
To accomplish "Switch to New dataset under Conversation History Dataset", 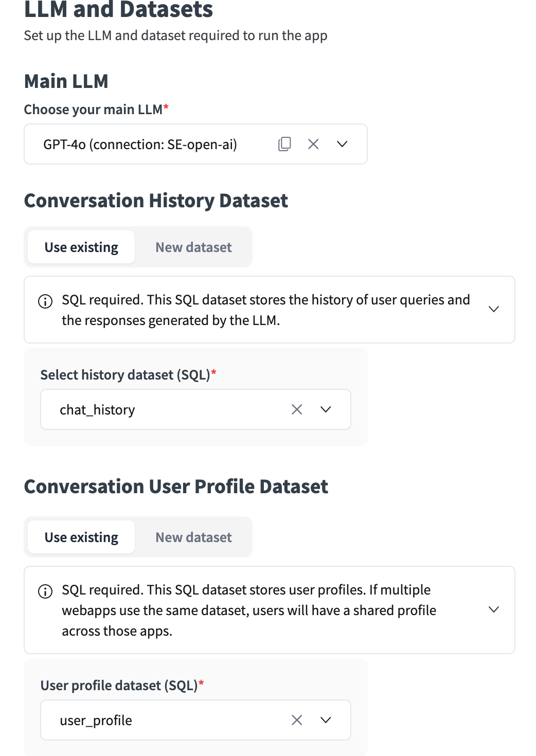I will [193, 247].
